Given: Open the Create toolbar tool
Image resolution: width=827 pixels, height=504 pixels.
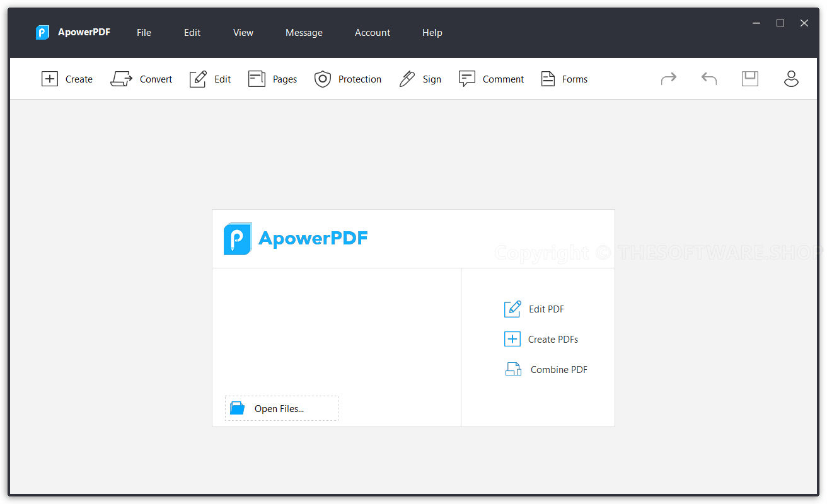Looking at the screenshot, I should 67,79.
